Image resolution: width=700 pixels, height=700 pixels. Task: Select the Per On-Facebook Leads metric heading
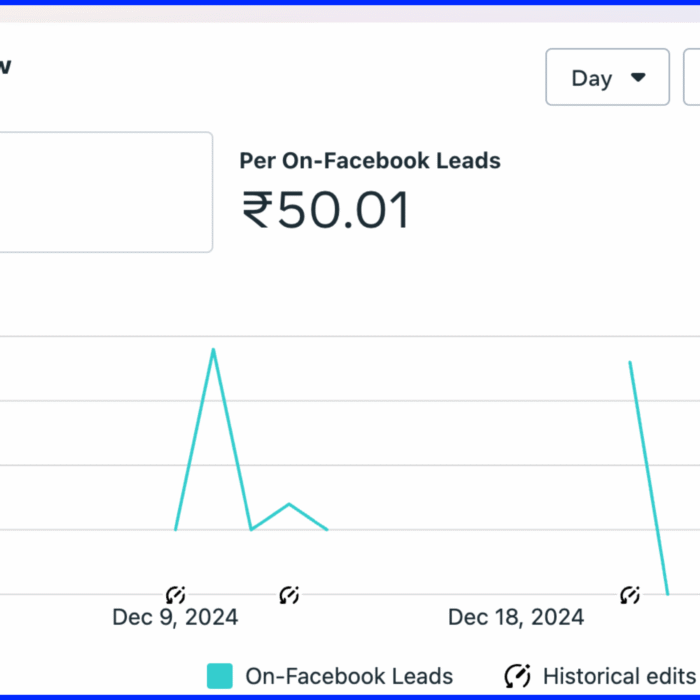[x=370, y=160]
